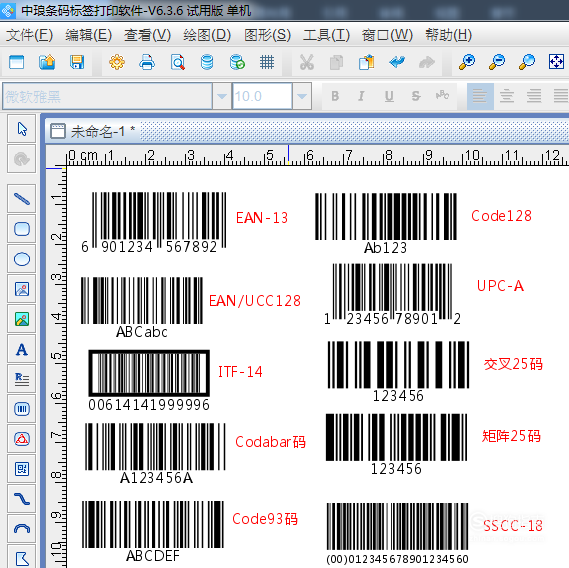Toggle the align right button
The width and height of the screenshot is (569, 568).
tap(534, 96)
